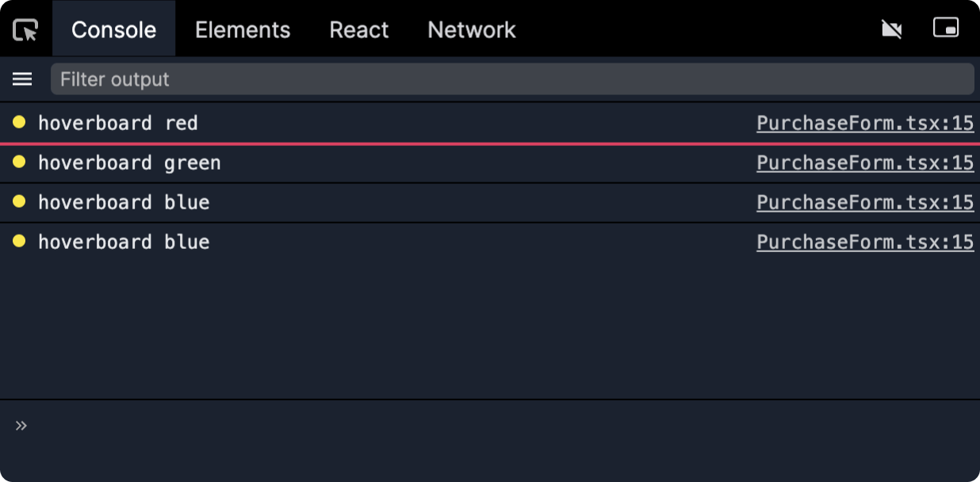
Task: Open PurchaseForm.tsx:15 link for hoverboard red
Action: click(865, 123)
